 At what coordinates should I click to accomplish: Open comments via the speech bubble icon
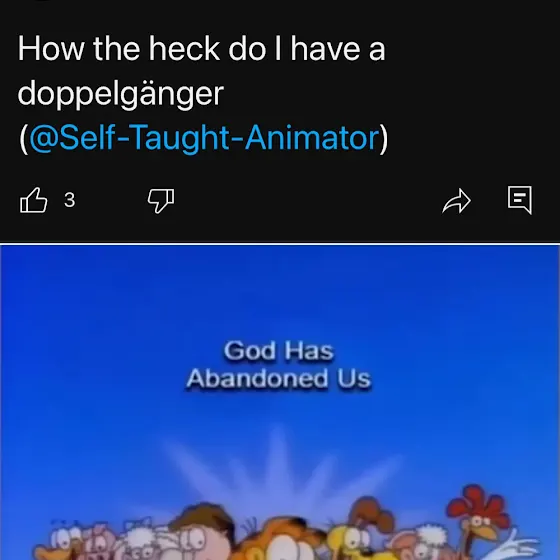pyautogui.click(x=520, y=200)
